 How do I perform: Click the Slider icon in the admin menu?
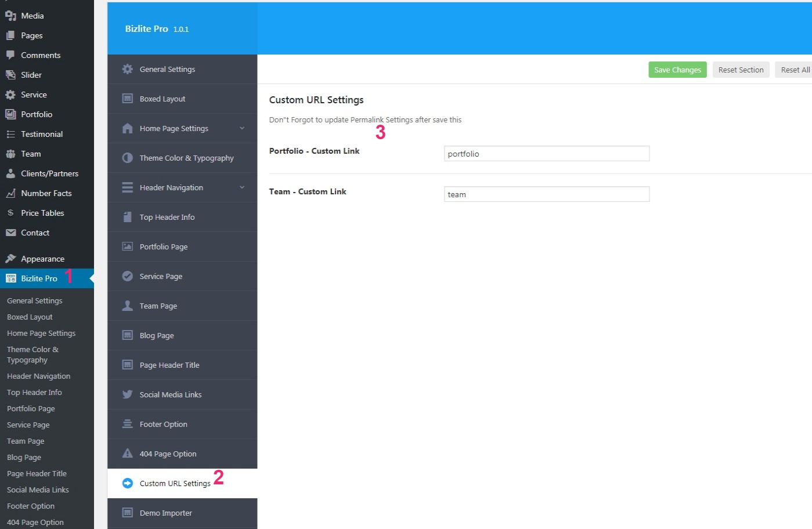10,75
